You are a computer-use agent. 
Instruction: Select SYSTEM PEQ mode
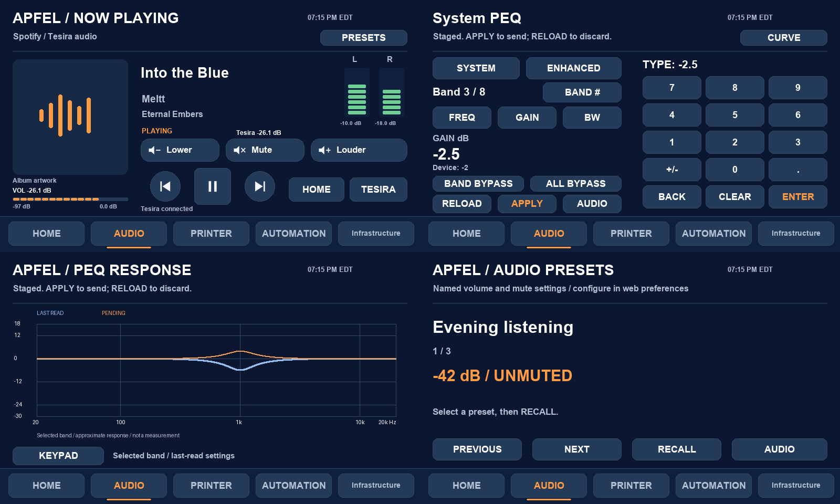click(x=476, y=68)
